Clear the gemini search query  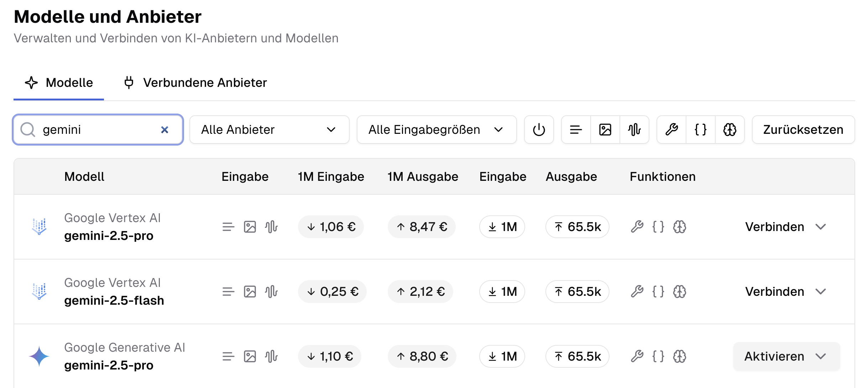coord(165,130)
